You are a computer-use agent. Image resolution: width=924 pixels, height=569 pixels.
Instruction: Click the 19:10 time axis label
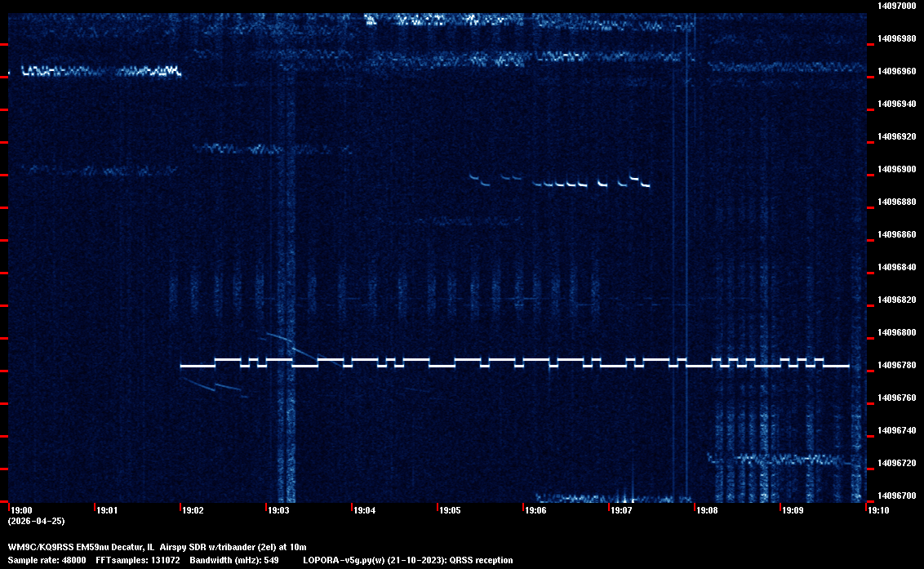tap(878, 510)
